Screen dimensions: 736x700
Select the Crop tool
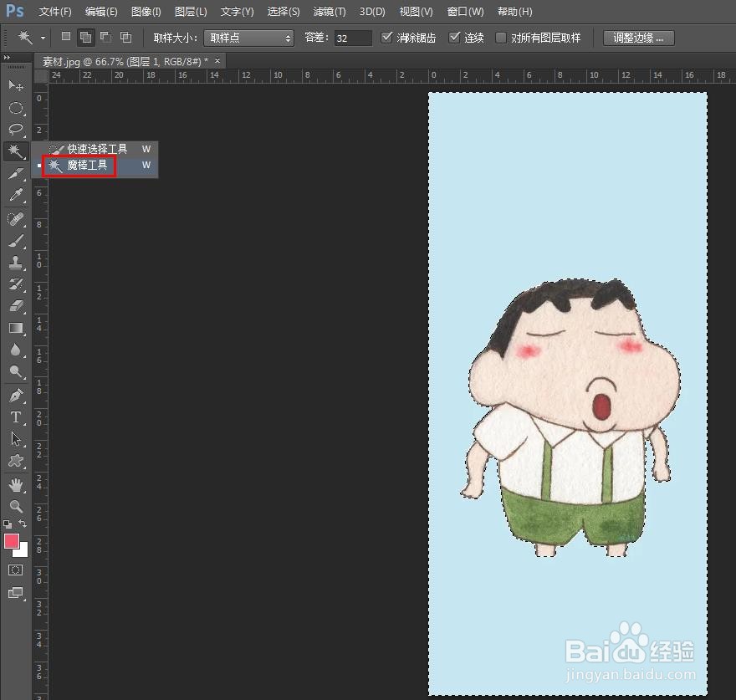tap(16, 173)
